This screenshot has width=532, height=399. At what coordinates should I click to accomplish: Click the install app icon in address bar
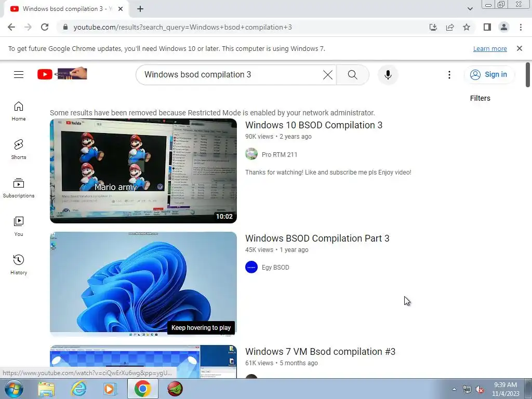coord(433,27)
